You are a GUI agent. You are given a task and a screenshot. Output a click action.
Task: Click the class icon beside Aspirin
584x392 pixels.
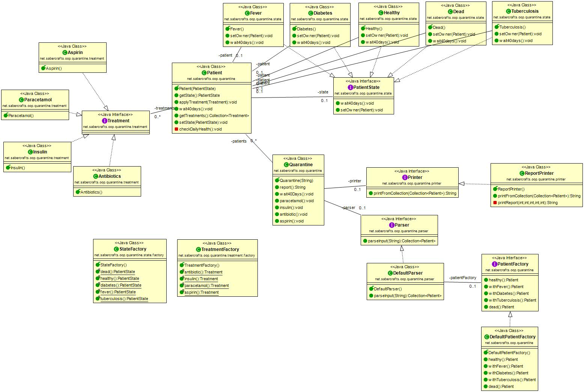[65, 53]
